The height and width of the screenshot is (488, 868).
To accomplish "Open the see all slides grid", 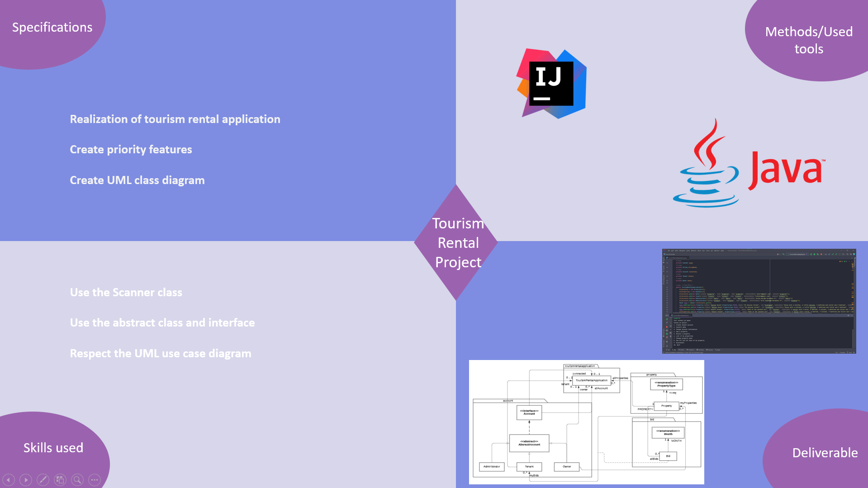I will pos(60,480).
